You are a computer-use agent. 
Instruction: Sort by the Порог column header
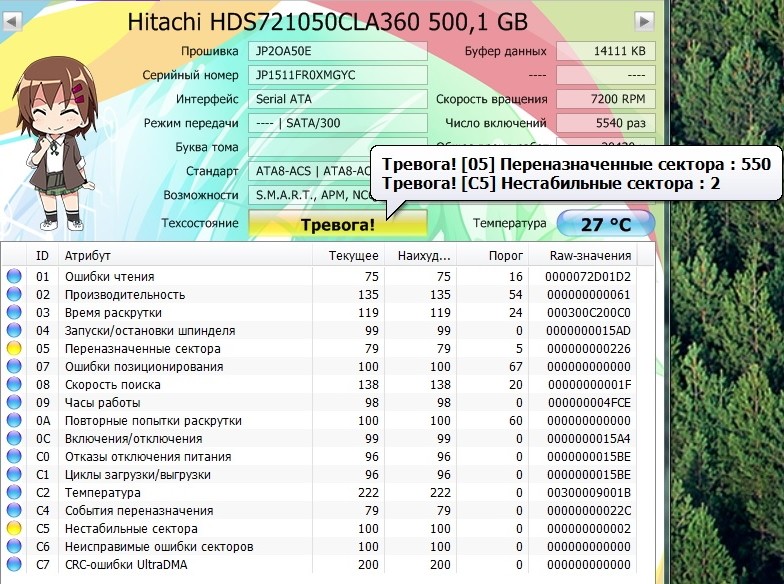[492, 256]
